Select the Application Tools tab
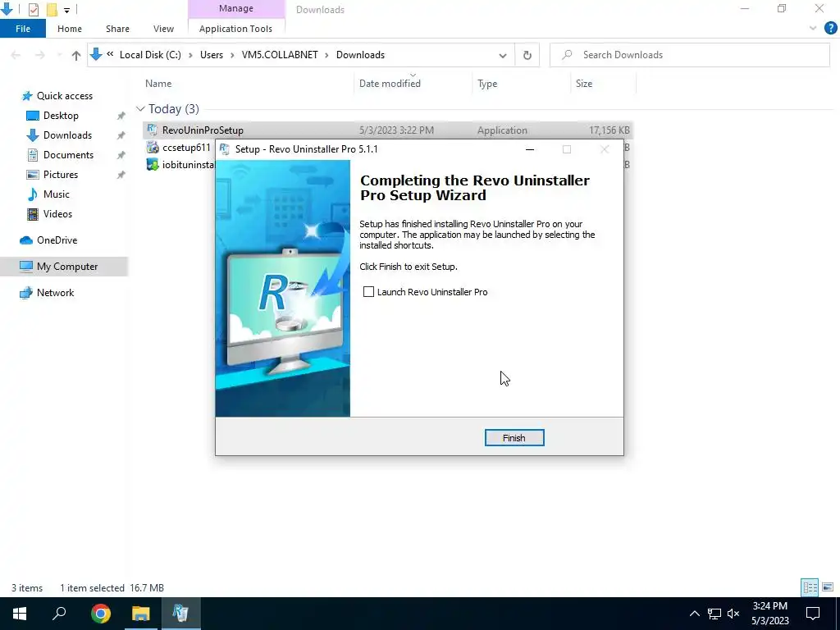Image resolution: width=840 pixels, height=630 pixels. [x=235, y=29]
